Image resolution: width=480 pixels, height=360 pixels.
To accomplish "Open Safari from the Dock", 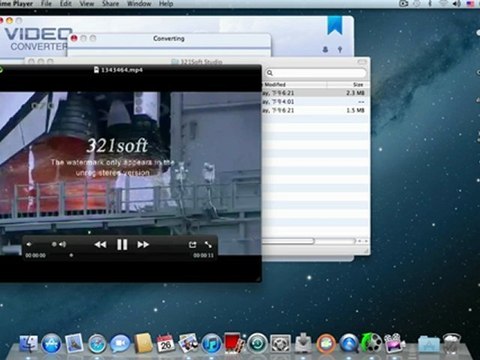I will pyautogui.click(x=97, y=344).
